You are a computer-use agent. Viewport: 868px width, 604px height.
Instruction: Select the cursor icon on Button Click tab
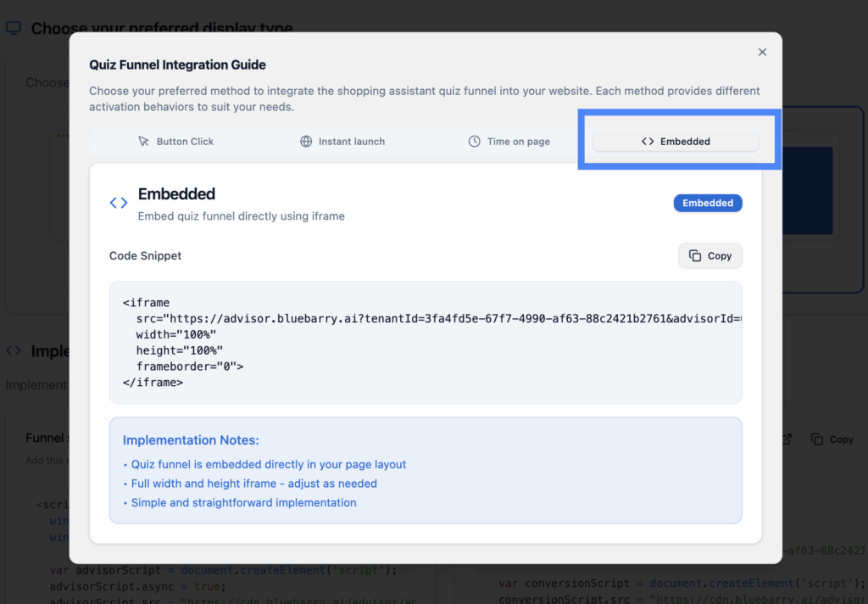point(145,141)
